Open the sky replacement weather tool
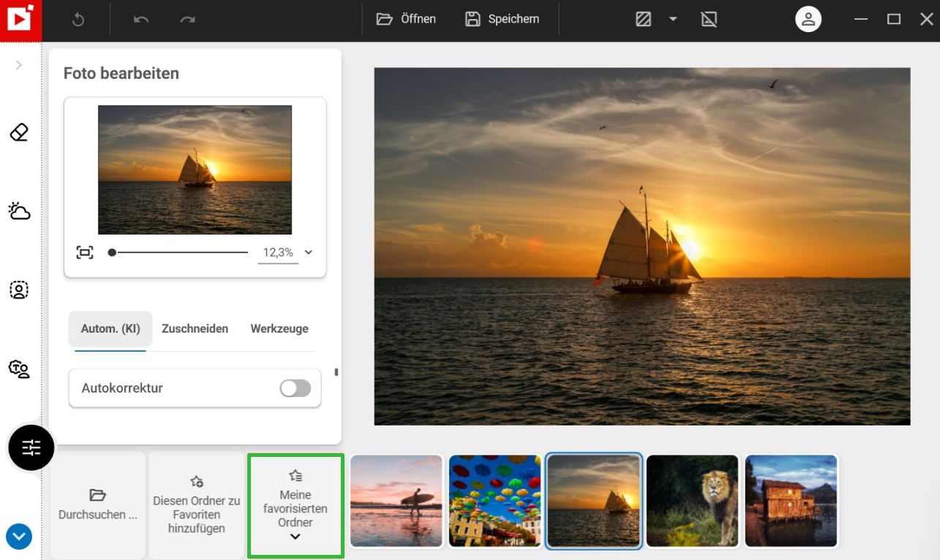The height and width of the screenshot is (560, 940). [x=19, y=211]
